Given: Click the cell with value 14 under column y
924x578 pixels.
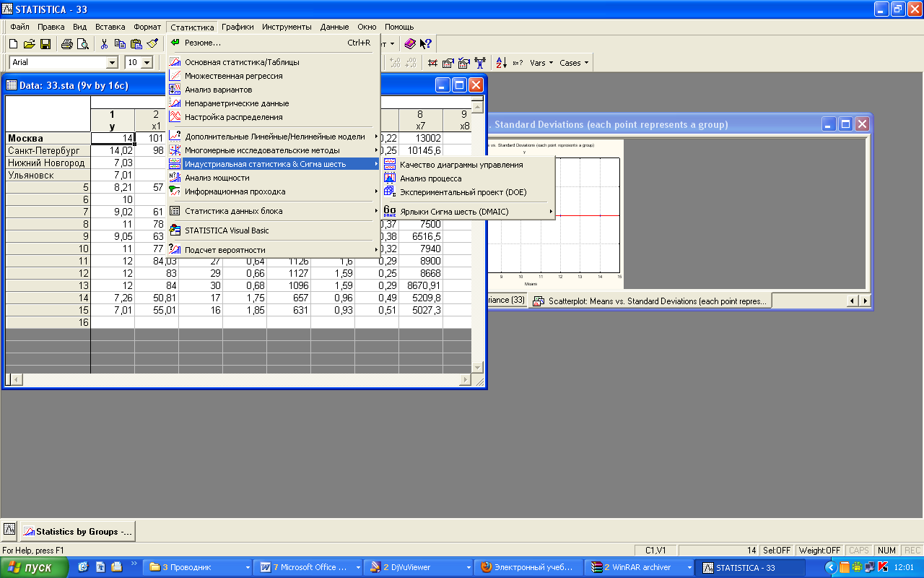Looking at the screenshot, I should click(113, 138).
